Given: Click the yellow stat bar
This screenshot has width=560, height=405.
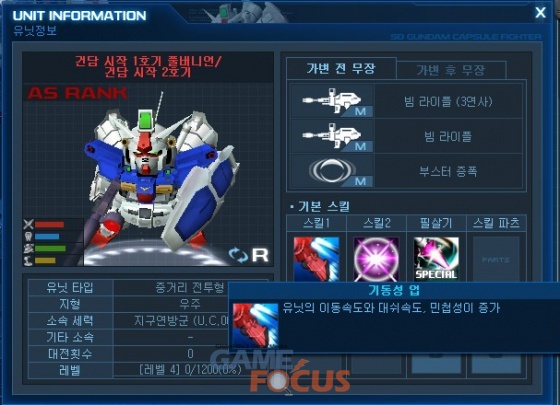Looking at the screenshot, I should point(45,260).
